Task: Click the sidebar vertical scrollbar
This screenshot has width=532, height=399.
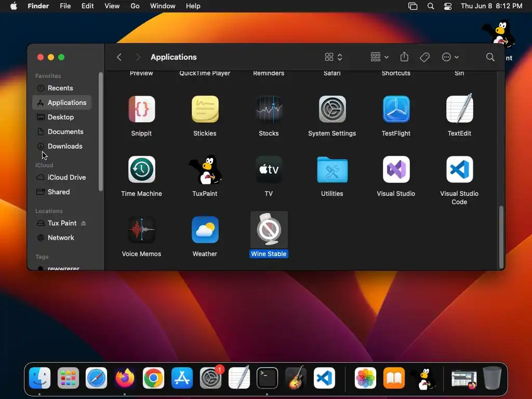Action: 100,131
